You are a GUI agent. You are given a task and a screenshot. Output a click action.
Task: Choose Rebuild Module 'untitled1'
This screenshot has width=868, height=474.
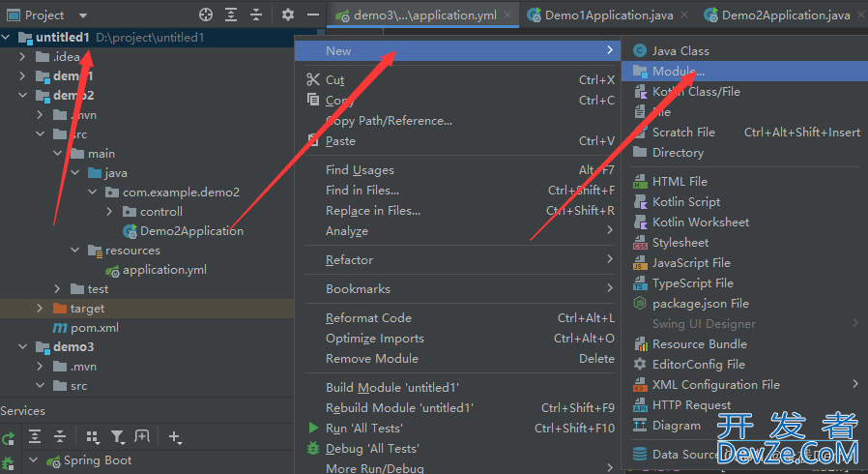tap(459, 408)
